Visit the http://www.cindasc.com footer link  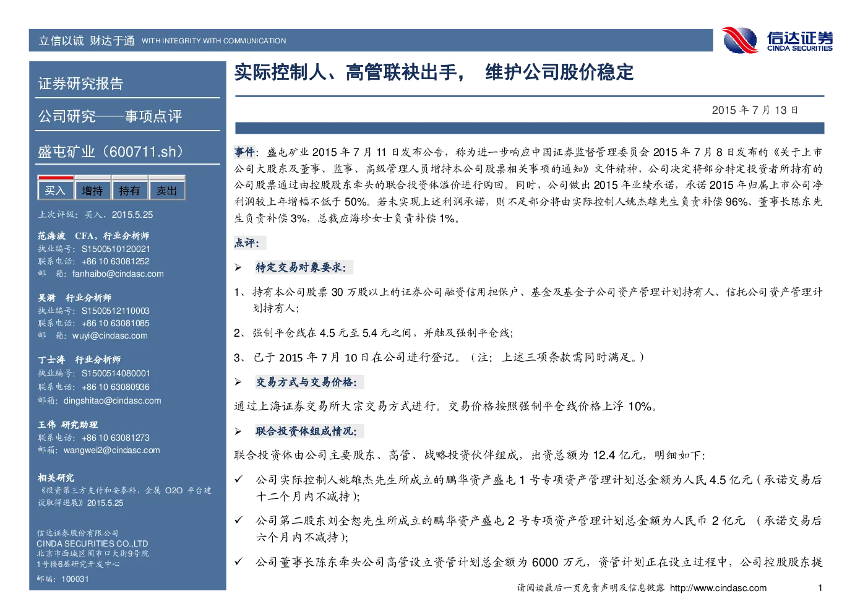point(718,588)
